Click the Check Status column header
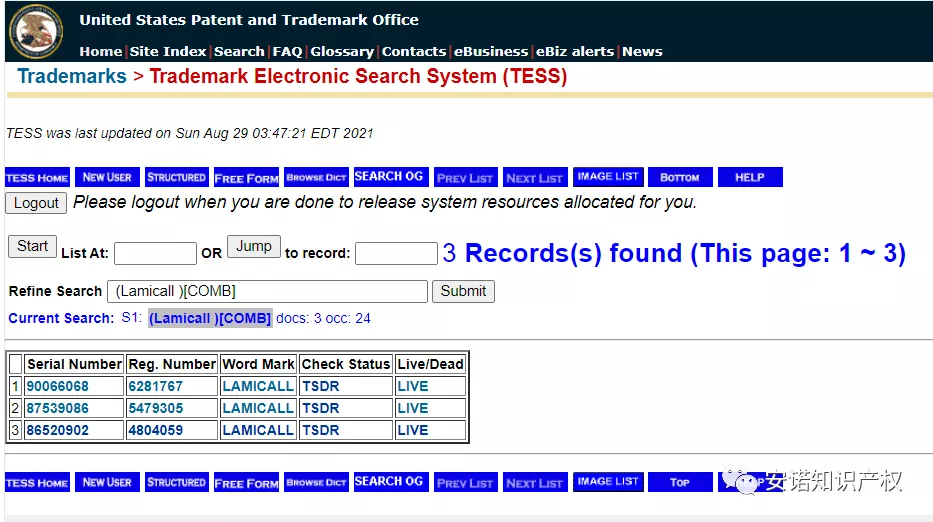 (x=346, y=364)
